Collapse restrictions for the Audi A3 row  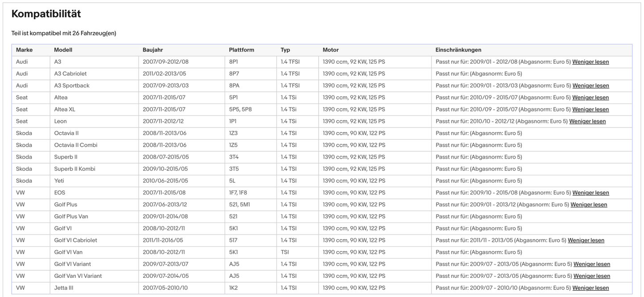590,62
